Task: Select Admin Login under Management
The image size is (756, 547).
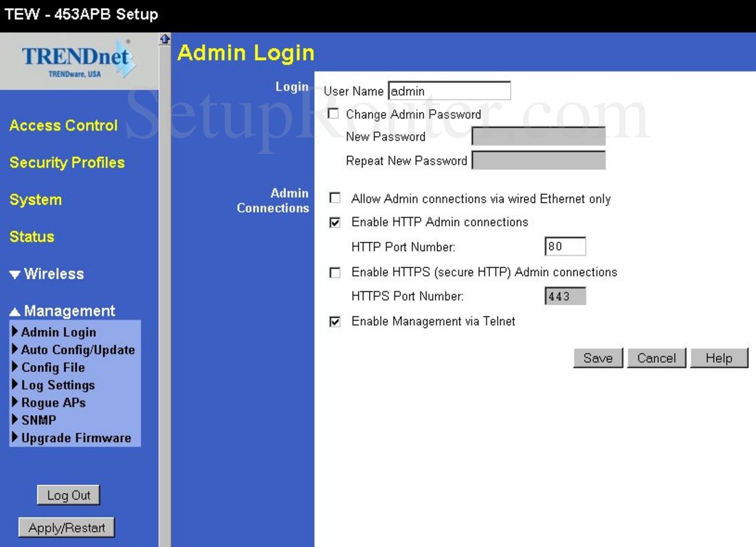Action: [58, 332]
